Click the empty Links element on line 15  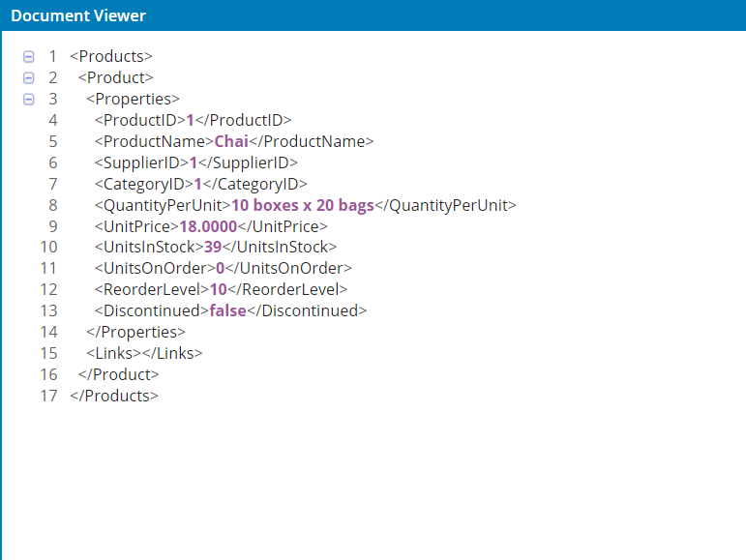point(144,353)
